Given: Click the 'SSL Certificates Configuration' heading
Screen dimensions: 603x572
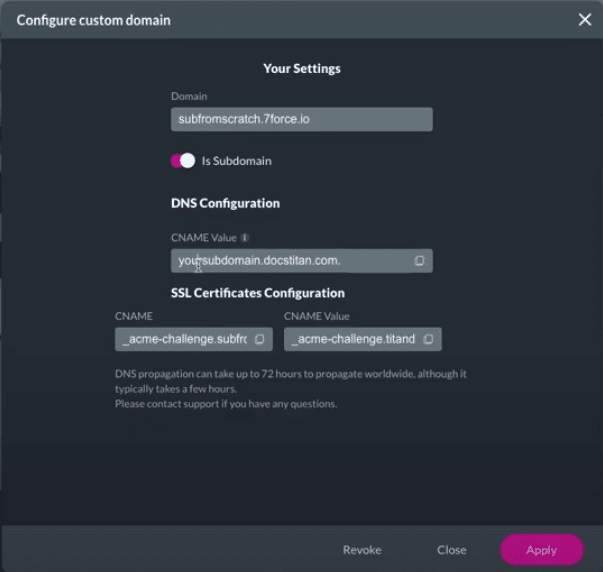Looking at the screenshot, I should coord(258,293).
